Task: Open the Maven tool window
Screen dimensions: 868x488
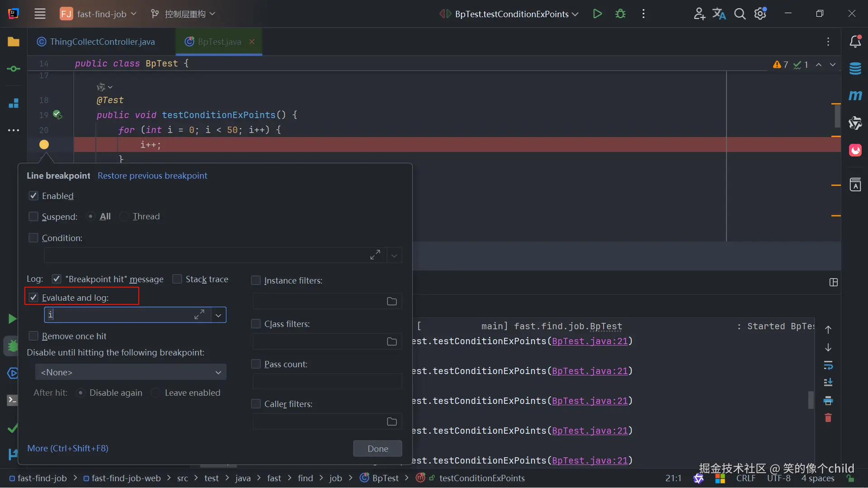Action: pos(855,96)
